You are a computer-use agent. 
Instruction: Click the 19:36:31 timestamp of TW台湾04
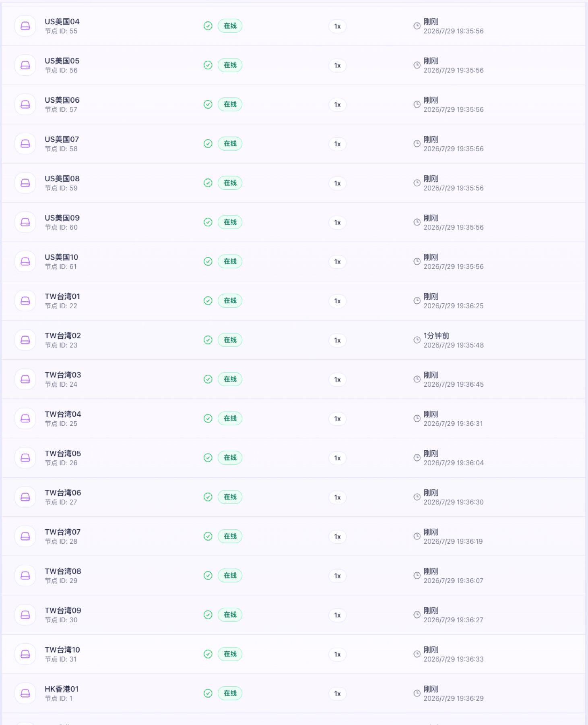coord(453,423)
